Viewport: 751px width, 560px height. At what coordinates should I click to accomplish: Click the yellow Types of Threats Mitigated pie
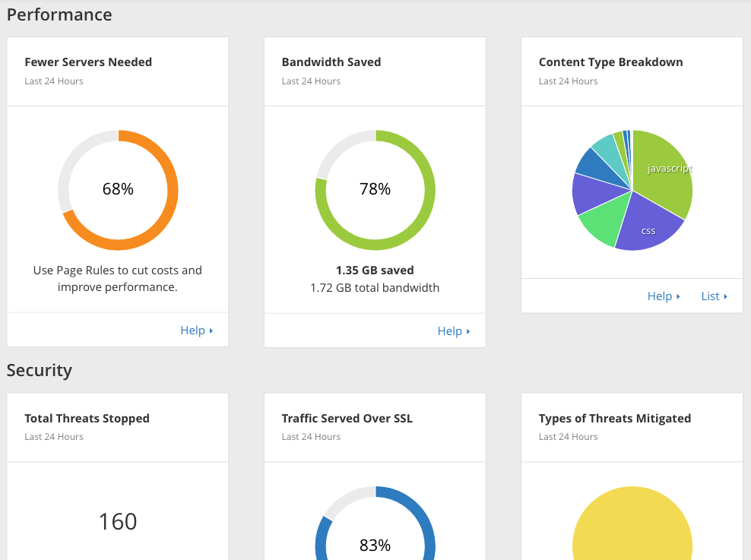[632, 524]
